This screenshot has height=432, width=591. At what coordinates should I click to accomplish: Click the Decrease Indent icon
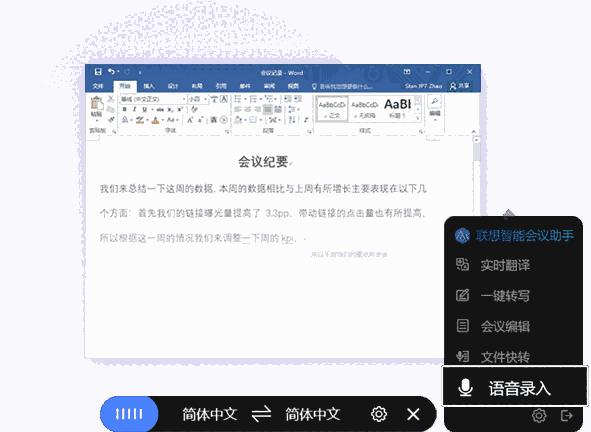288,99
